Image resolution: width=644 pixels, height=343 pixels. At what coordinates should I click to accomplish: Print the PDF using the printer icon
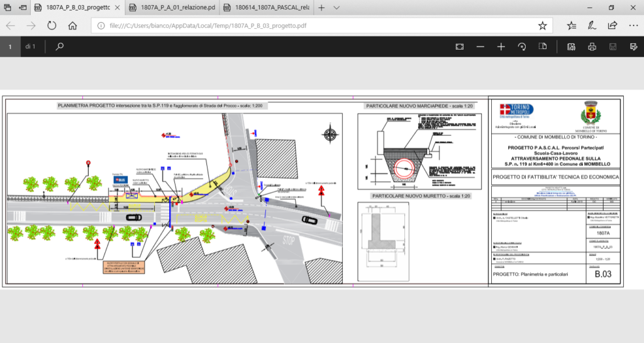pyautogui.click(x=592, y=46)
